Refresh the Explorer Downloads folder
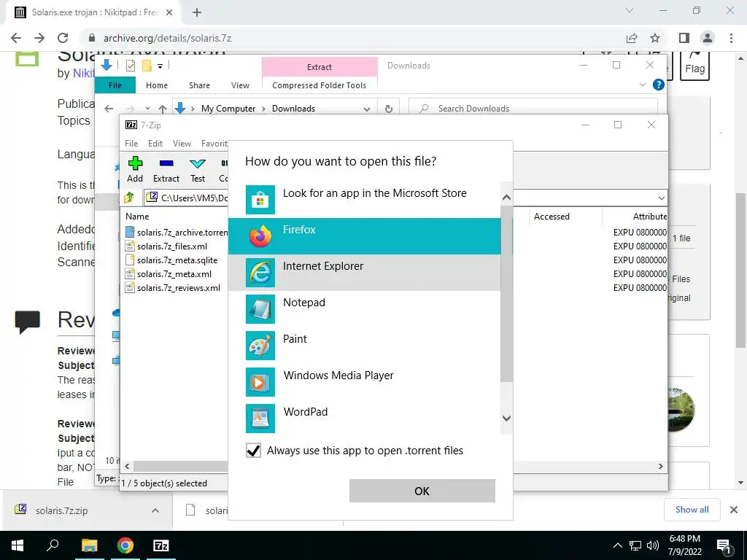This screenshot has width=747, height=560. click(x=389, y=109)
